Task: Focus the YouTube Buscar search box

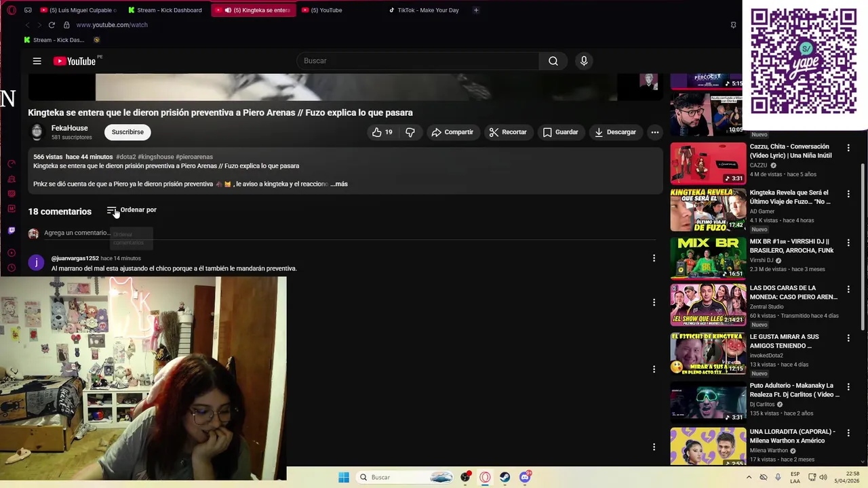Action: pyautogui.click(x=418, y=61)
